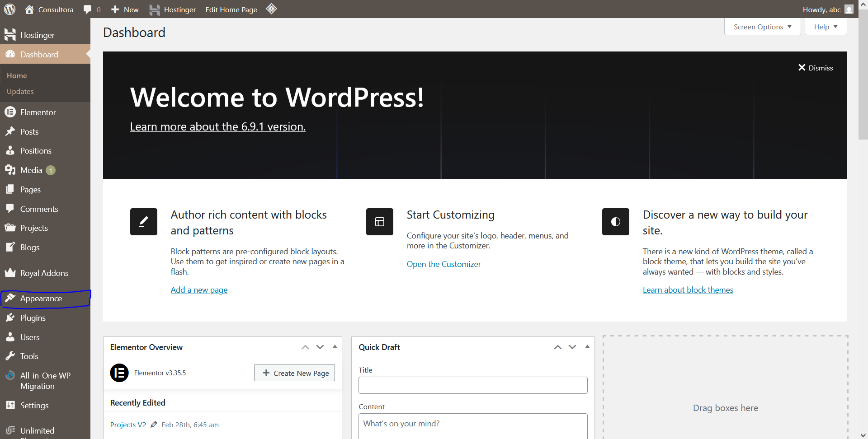Screen dimensions: 868x439
Task: Open the New menu in admin bar
Action: (x=124, y=9)
